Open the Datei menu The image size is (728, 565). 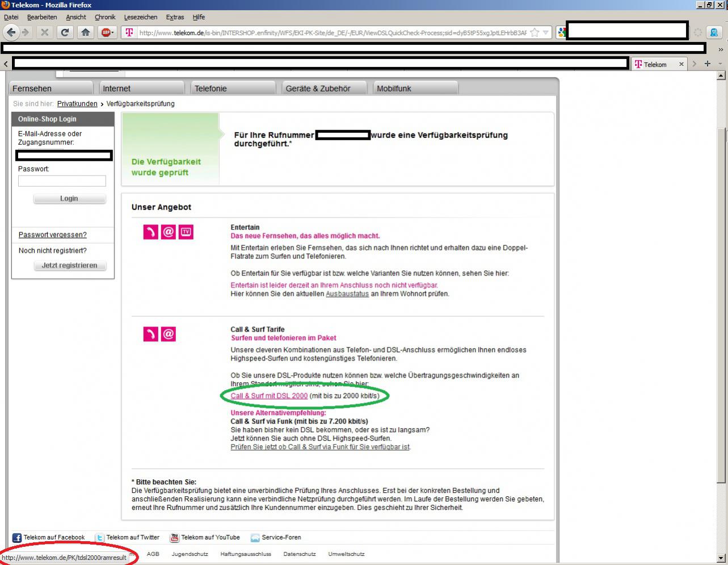[11, 17]
